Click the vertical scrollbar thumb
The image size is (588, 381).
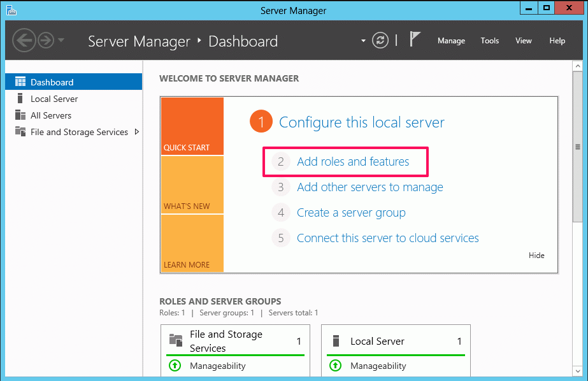point(578,147)
